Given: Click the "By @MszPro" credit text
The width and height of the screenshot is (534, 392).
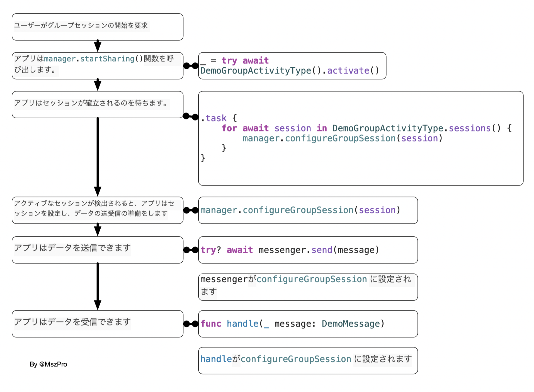Looking at the screenshot, I should (x=48, y=364).
